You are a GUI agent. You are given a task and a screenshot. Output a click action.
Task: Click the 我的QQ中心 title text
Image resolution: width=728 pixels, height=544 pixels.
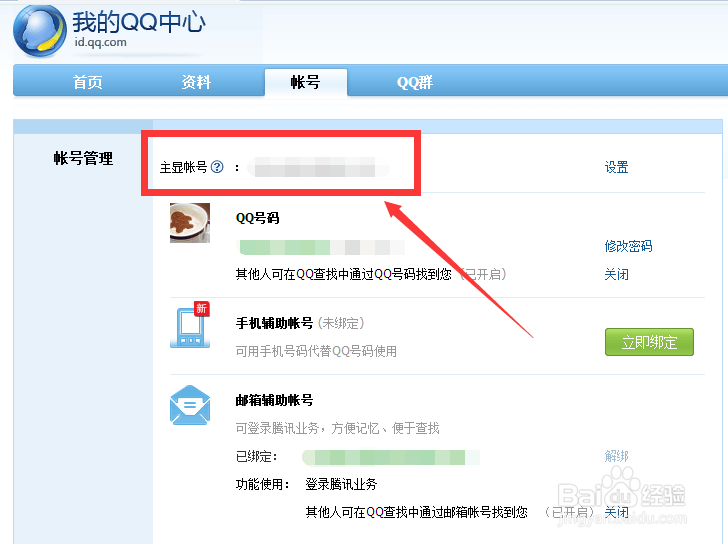(139, 21)
